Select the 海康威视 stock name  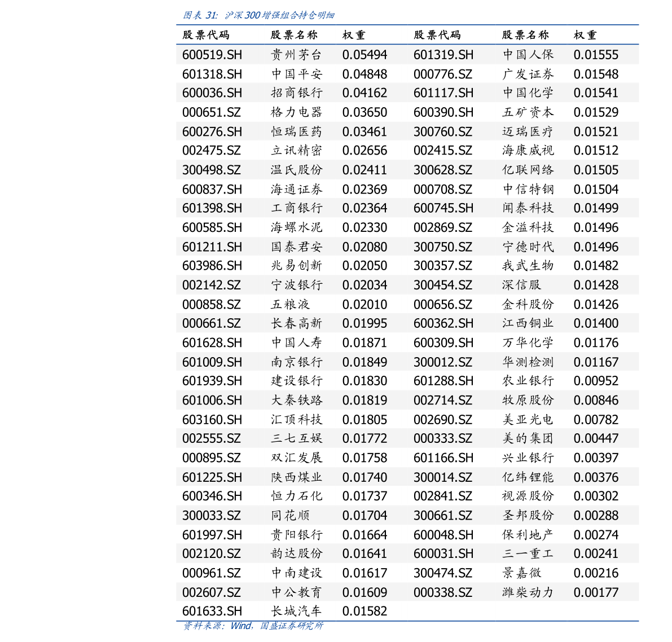(528, 151)
